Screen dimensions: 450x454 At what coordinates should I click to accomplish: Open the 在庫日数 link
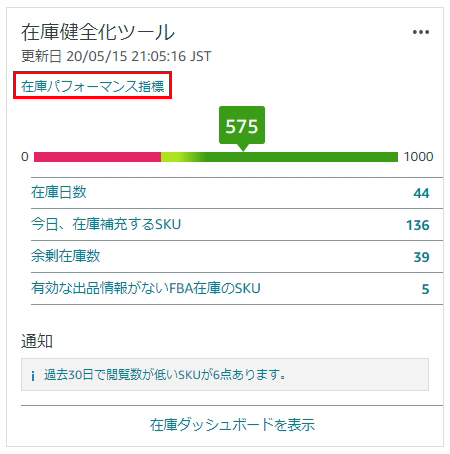(x=59, y=192)
